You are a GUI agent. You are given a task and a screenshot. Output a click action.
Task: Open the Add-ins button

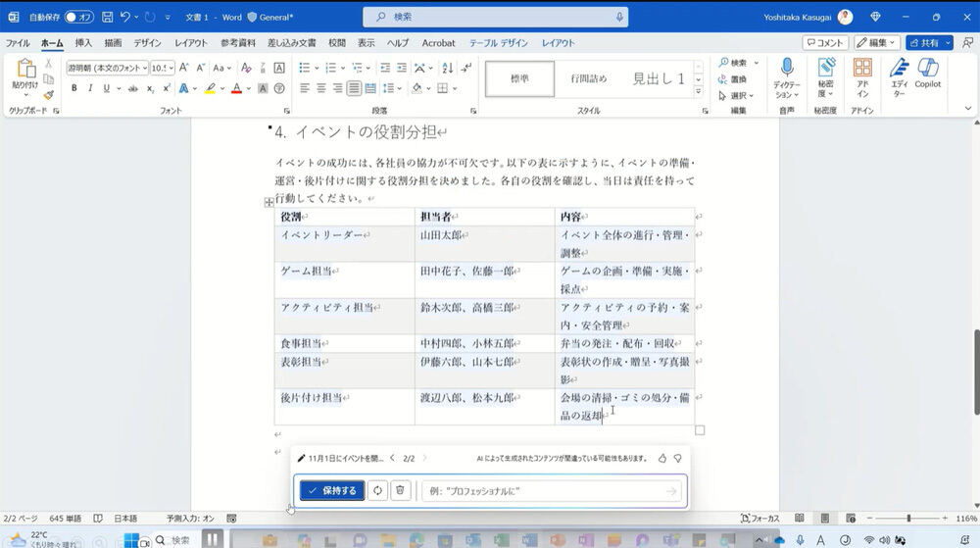click(862, 77)
